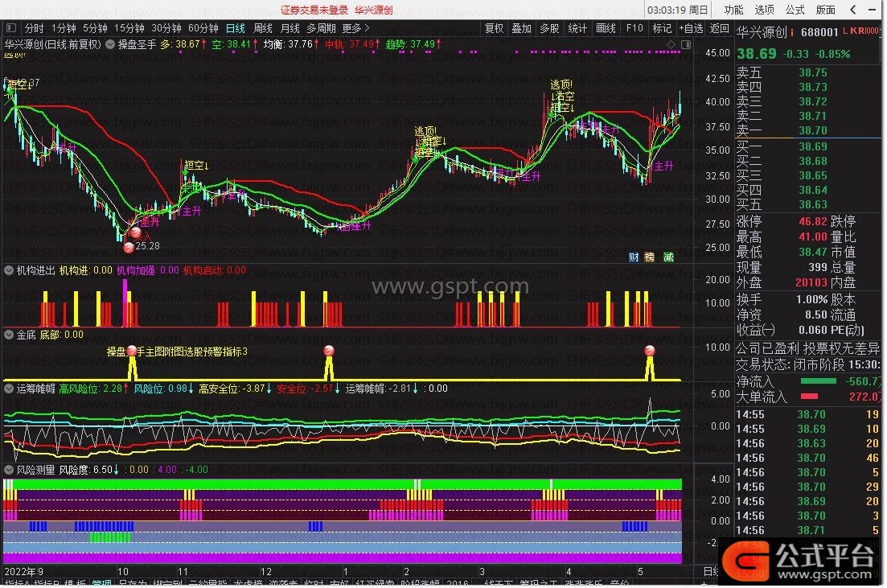Open the 风险测量 indicator dropdown circle
887x588 pixels.
coord(9,470)
